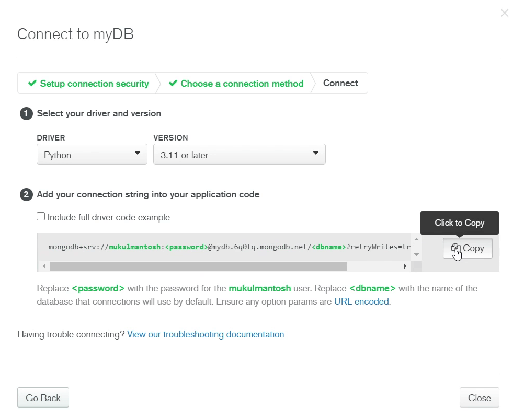Click the scroll up arrow beside connection string
This screenshot has width=513, height=420.
click(416, 240)
